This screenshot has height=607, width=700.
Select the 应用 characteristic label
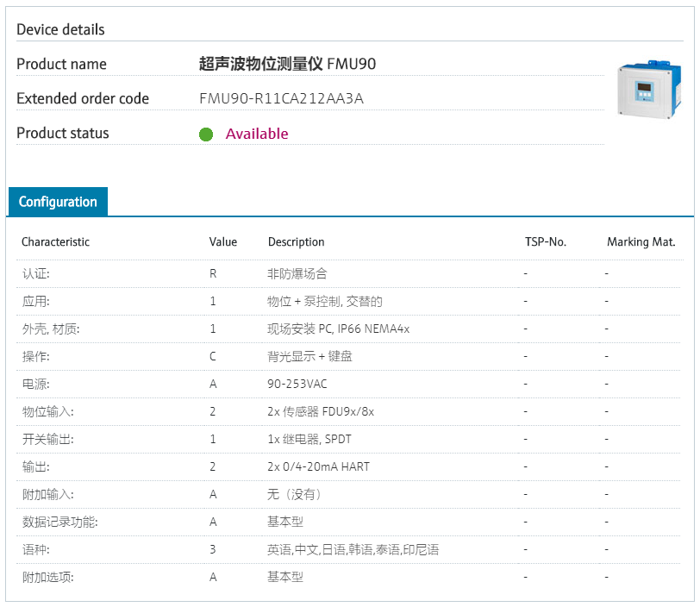pyautogui.click(x=35, y=302)
